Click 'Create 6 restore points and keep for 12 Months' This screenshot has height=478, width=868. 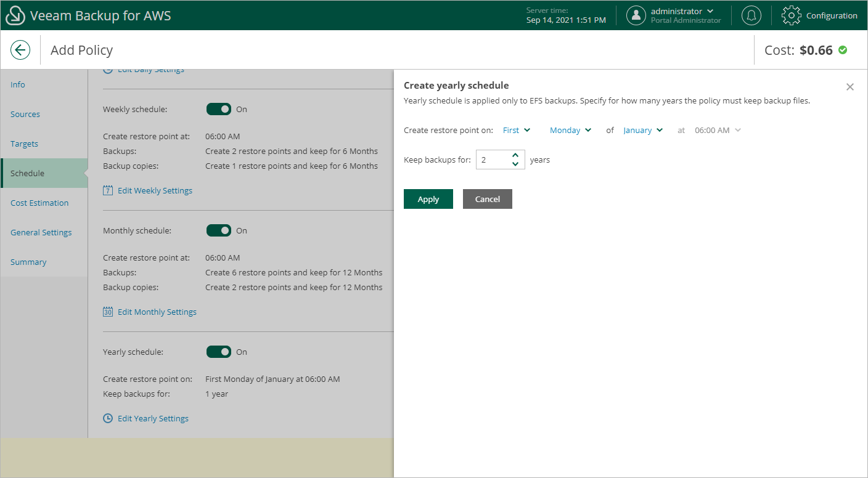click(x=293, y=272)
